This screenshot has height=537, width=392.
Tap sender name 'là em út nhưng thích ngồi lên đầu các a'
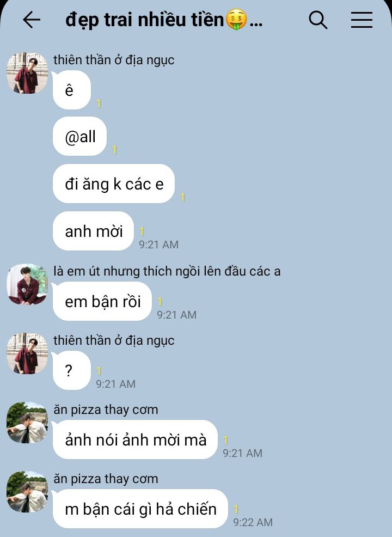pyautogui.click(x=167, y=271)
